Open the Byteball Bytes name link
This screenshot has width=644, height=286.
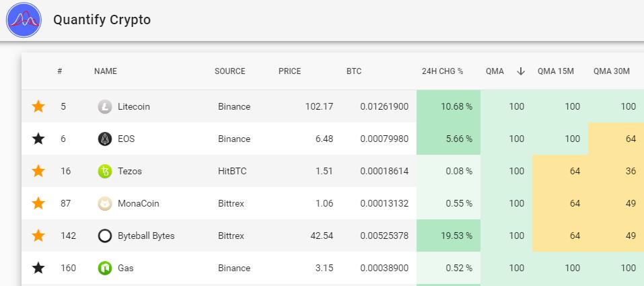(146, 236)
